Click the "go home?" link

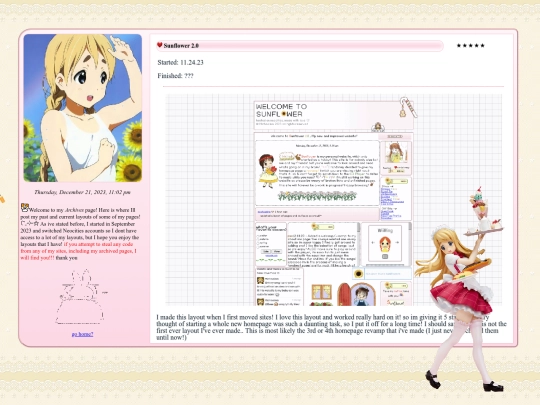(82, 334)
